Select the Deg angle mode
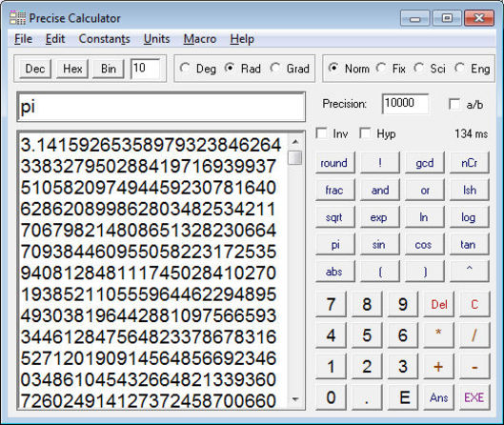This screenshot has height=425, width=504. pos(185,68)
